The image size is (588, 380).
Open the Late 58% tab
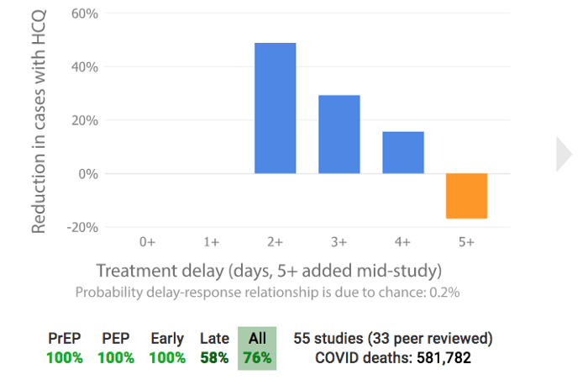(x=214, y=348)
